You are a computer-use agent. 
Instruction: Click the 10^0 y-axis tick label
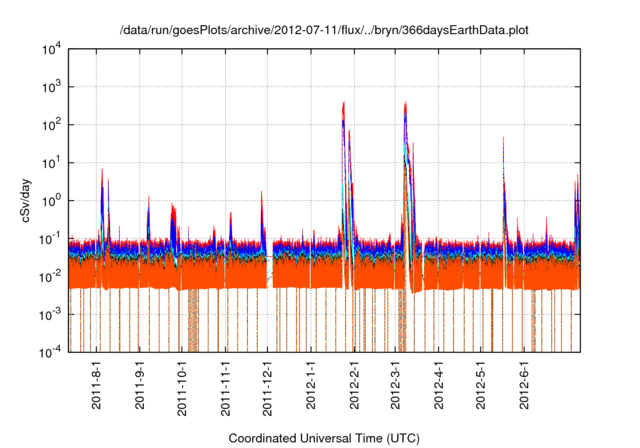pyautogui.click(x=54, y=200)
